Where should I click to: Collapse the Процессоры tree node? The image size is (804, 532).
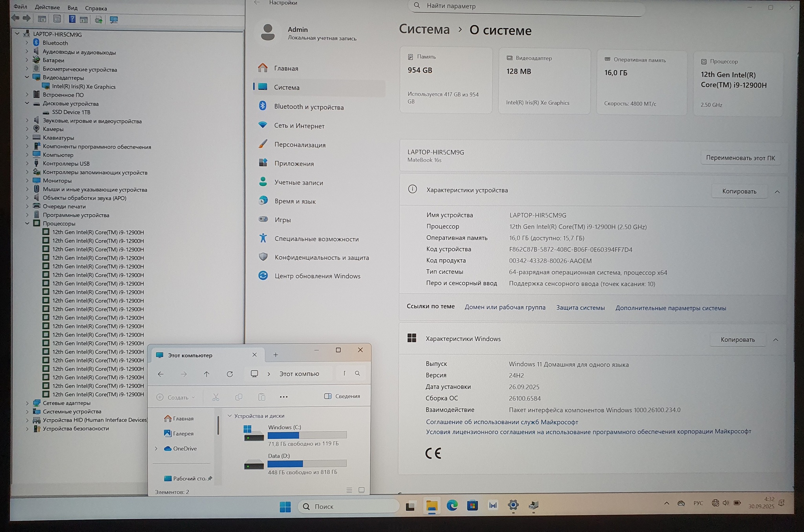[27, 223]
